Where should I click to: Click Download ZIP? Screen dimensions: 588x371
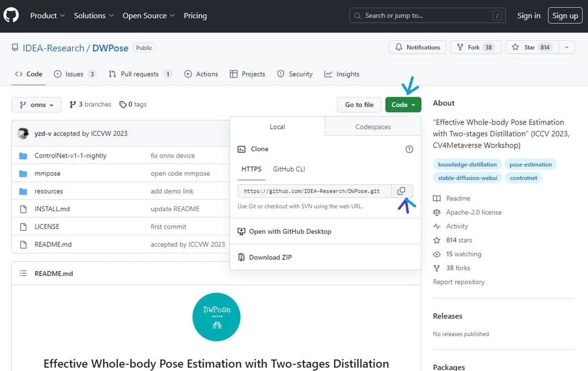pyautogui.click(x=270, y=257)
